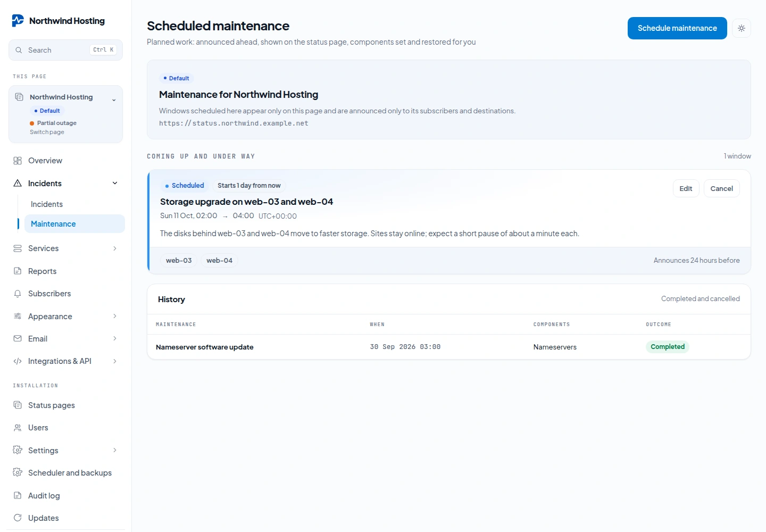Click the Email envelope icon

click(x=18, y=339)
